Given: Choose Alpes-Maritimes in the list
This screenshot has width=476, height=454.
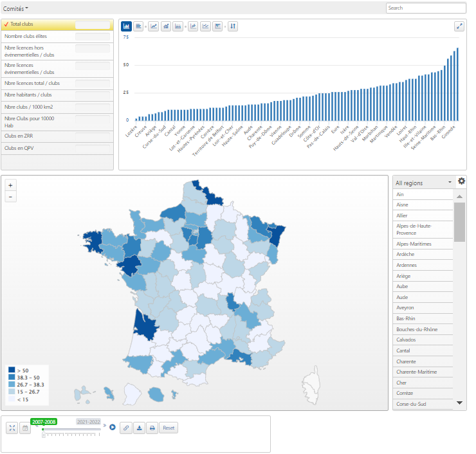Looking at the screenshot, I should tap(423, 244).
